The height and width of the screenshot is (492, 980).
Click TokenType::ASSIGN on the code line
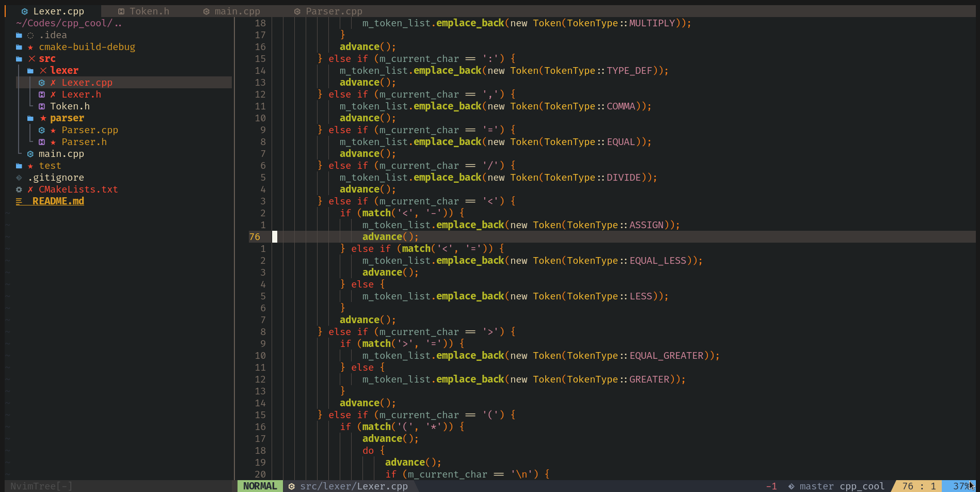tap(615, 225)
